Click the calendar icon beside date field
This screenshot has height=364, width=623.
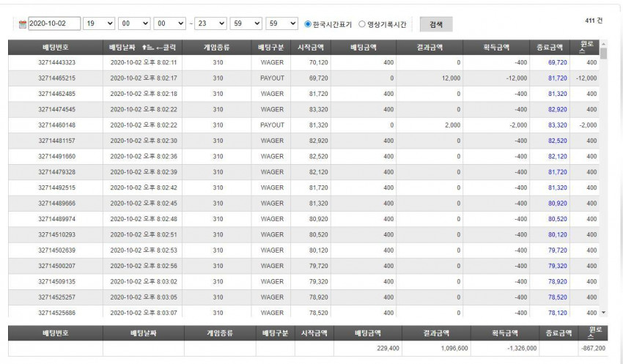pyautogui.click(x=23, y=24)
